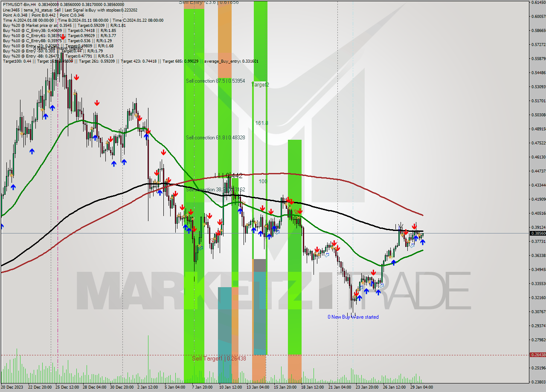This screenshot has width=546, height=392.
Task: Click the 'Buy %10 @ C_Entry61' line
Action: [59, 35]
